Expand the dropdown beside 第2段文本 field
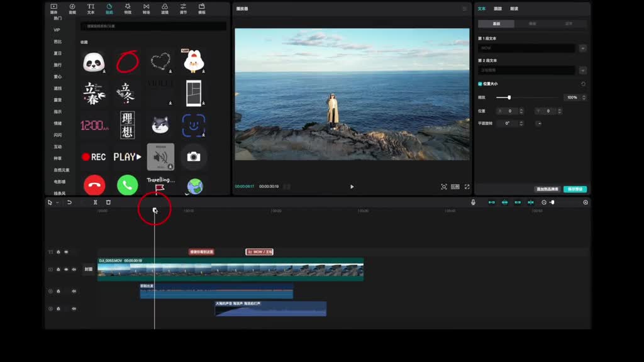Image resolution: width=644 pixels, height=362 pixels. coord(583,70)
